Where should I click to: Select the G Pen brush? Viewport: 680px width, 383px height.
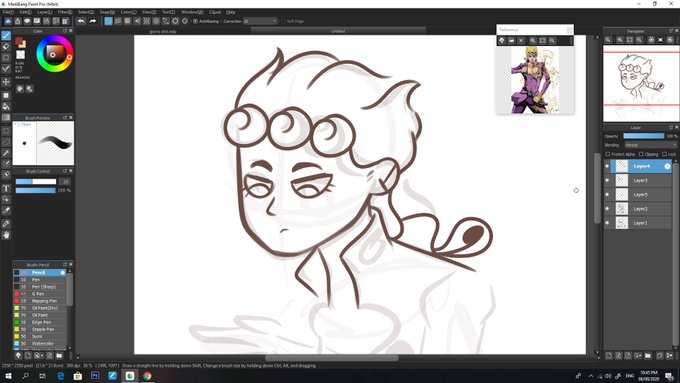[39, 294]
